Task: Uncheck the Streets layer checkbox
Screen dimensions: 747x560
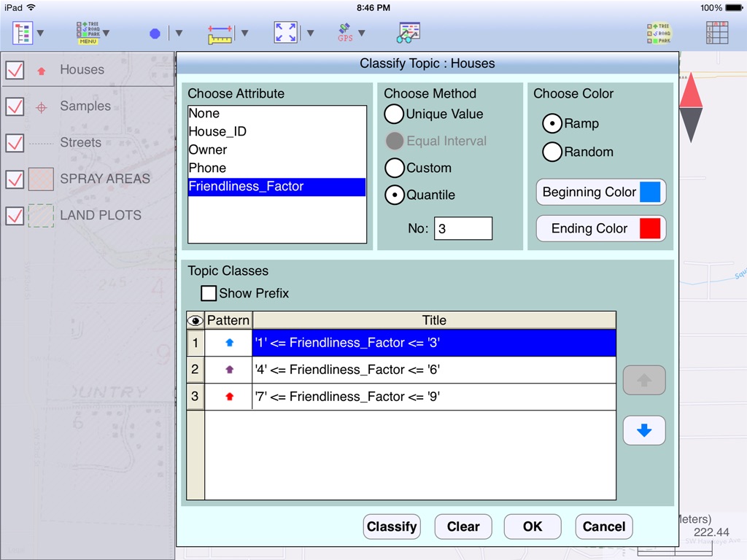Action: coord(15,143)
